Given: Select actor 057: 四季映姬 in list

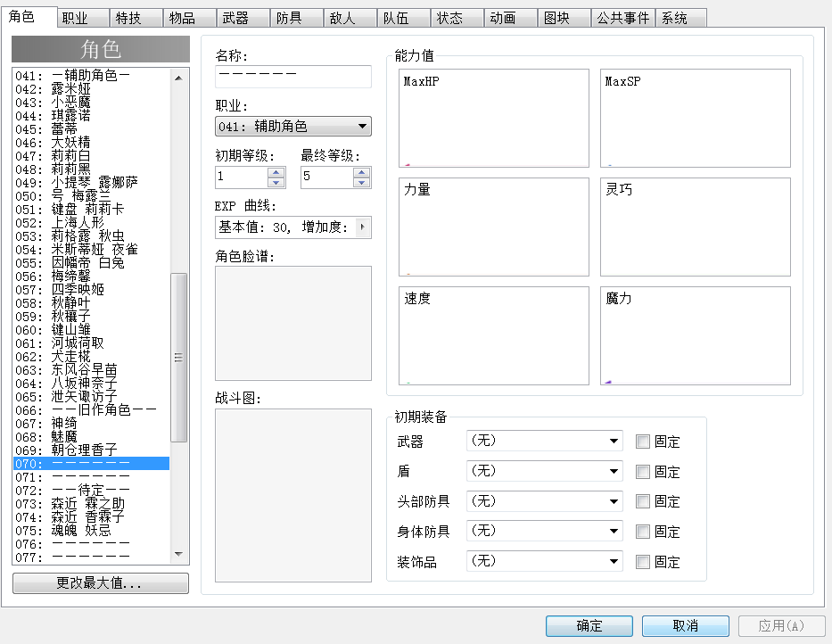Looking at the screenshot, I should pyautogui.click(x=91, y=290).
